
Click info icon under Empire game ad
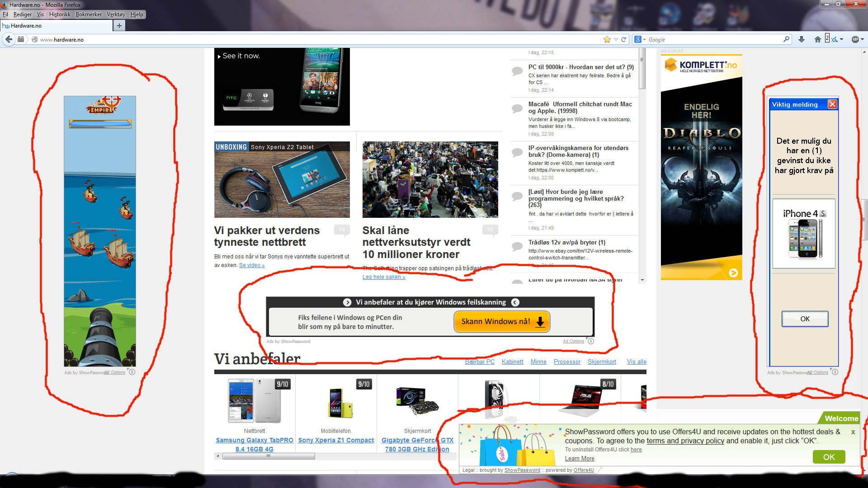[x=132, y=372]
